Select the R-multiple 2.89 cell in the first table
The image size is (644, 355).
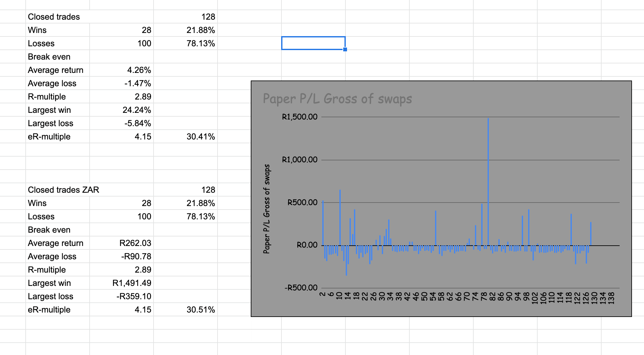click(x=122, y=97)
